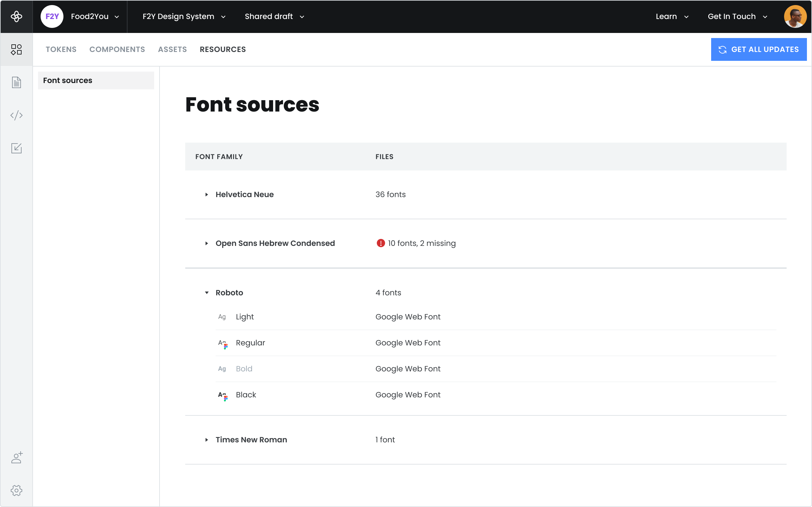The image size is (812, 507).
Task: Click the invite collaborator icon
Action: click(16, 457)
